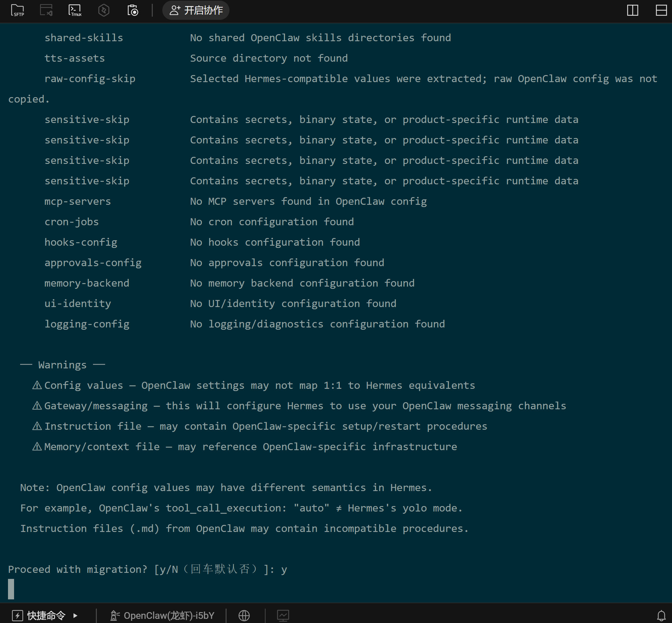This screenshot has width=672, height=623.
Task: Click the quick commands lightning icon
Action: click(x=18, y=615)
